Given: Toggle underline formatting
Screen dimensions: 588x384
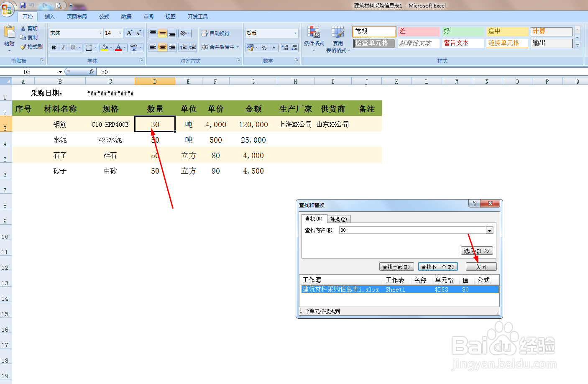Looking at the screenshot, I should coord(73,48).
